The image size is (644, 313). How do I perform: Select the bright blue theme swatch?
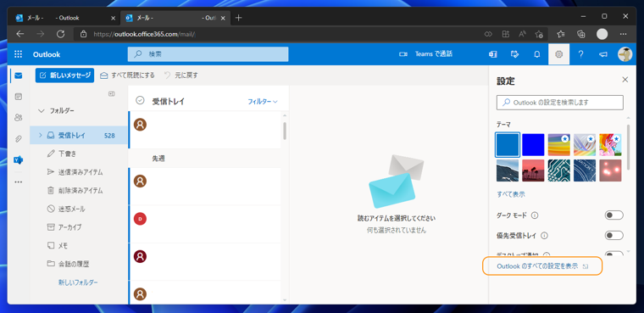point(533,145)
